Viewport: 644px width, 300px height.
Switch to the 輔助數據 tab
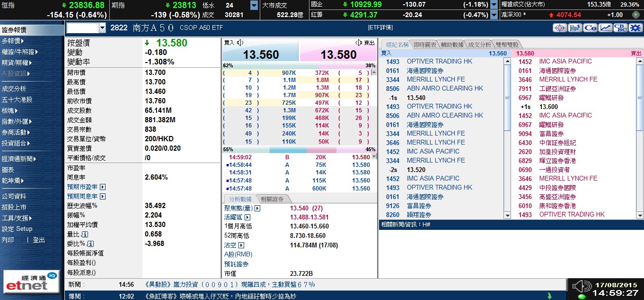point(452,45)
